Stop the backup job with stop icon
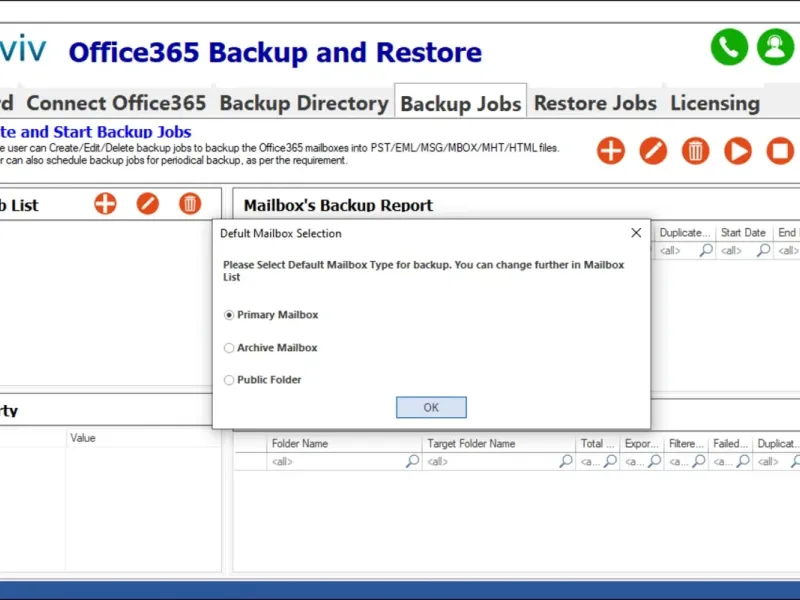Viewport: 800px width, 600px height. (x=780, y=151)
